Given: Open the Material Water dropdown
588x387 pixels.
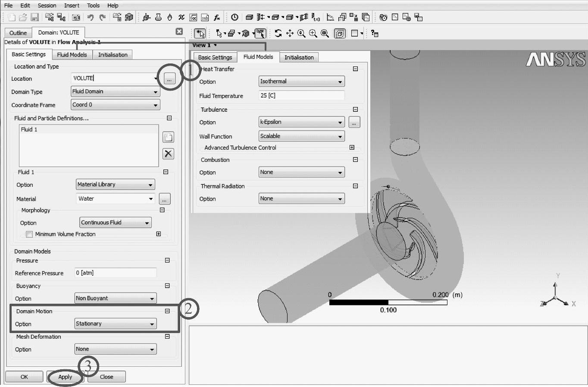Looking at the screenshot, I should (x=115, y=198).
